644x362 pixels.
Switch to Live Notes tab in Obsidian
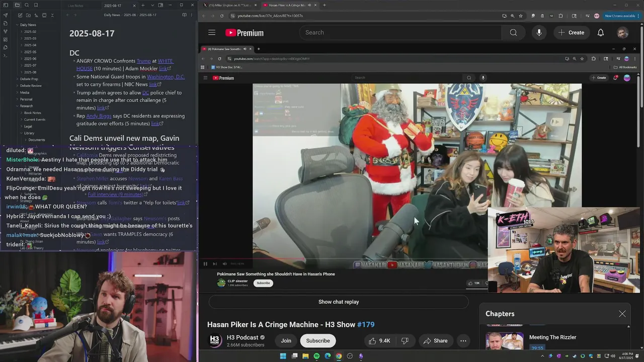click(x=75, y=6)
